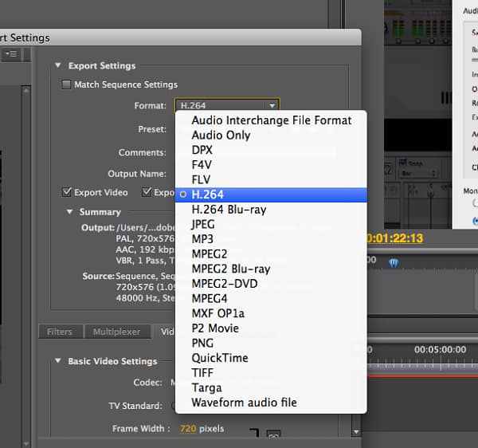Open the Multiplexer tab
The image size is (478, 448).
click(x=116, y=332)
